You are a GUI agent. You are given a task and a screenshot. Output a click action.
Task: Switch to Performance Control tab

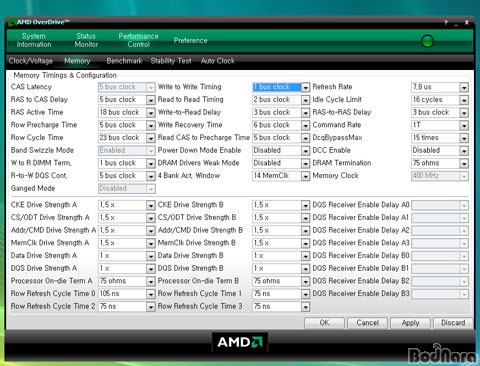(x=138, y=40)
